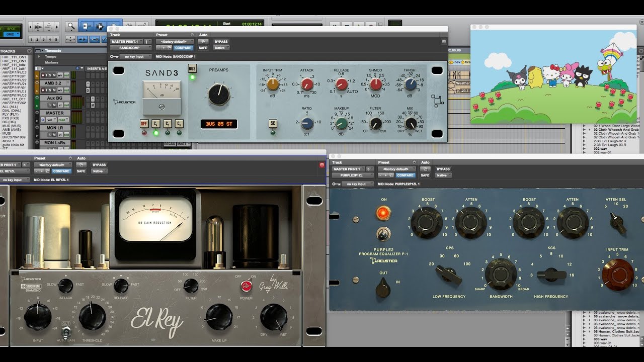Open the Native dropdown in SAND3 window

coord(221,48)
